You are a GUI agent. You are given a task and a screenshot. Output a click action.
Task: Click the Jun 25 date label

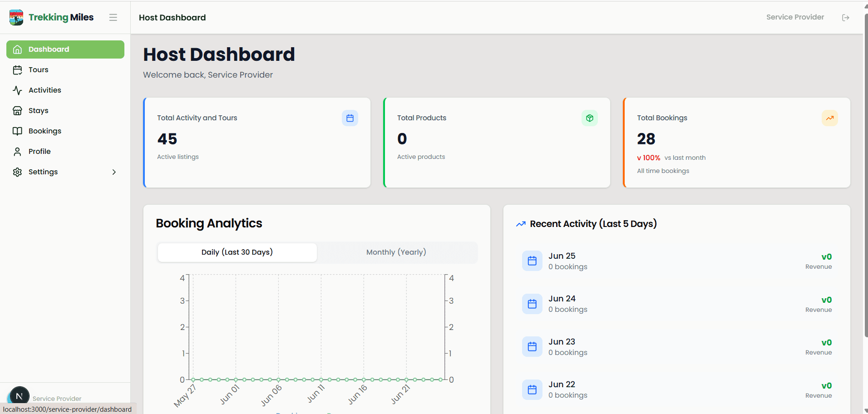[562, 256]
